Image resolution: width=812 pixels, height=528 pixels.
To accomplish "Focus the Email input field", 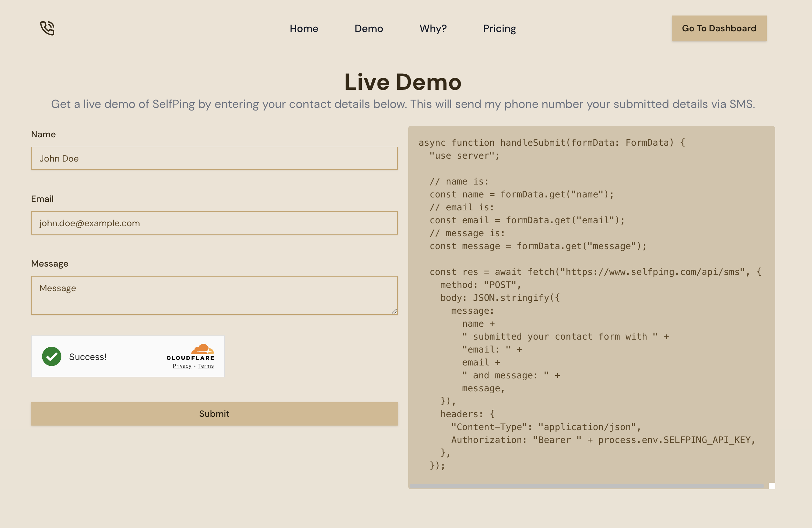I will (x=214, y=223).
